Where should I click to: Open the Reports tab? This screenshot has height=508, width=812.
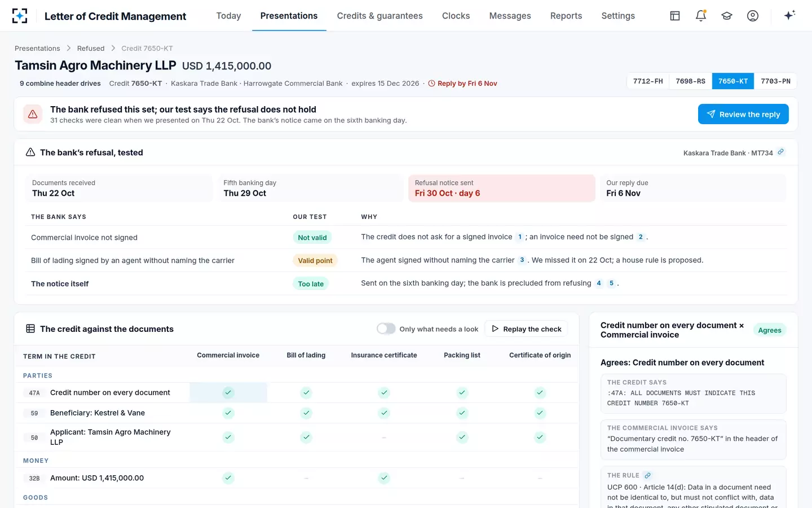(566, 16)
